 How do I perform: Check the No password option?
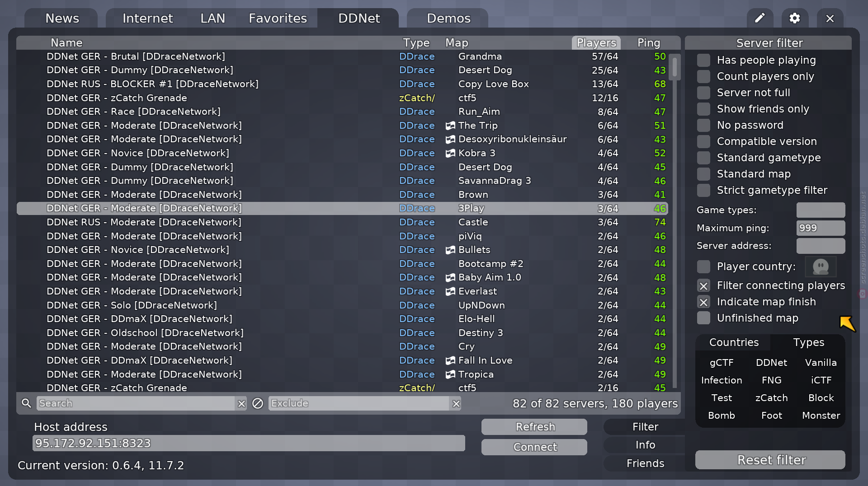coord(703,125)
